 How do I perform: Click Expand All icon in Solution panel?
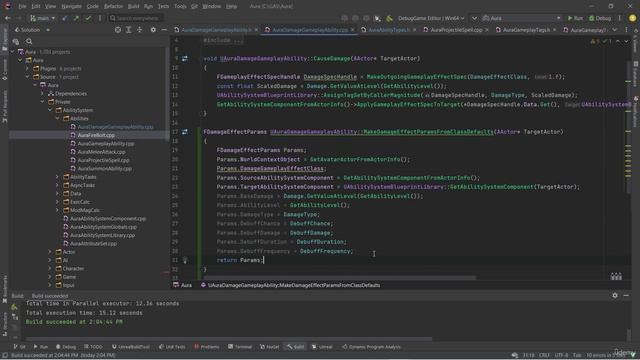[x=129, y=30]
